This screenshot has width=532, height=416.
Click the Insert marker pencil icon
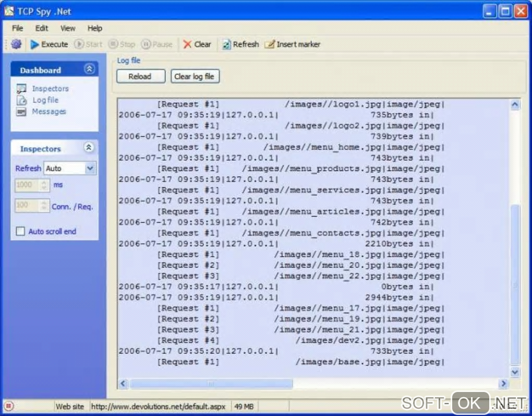[x=270, y=44]
